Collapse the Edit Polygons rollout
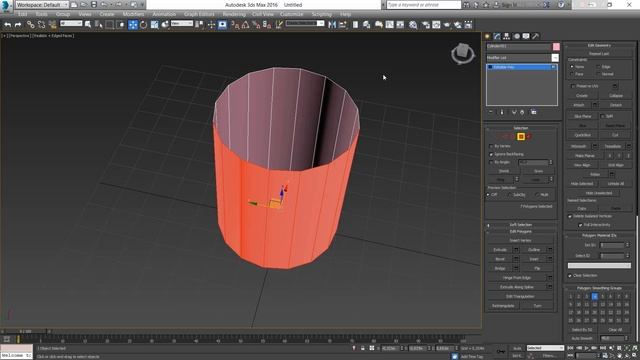This screenshot has height=360, width=640. [x=521, y=232]
